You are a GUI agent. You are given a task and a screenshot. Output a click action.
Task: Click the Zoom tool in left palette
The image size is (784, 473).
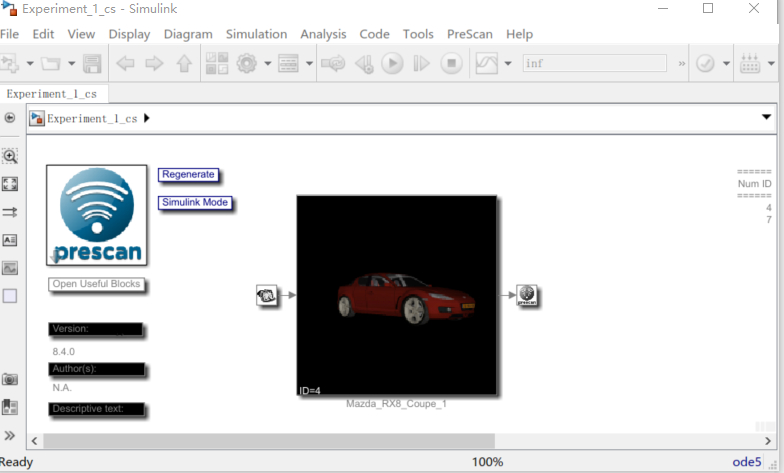[x=10, y=156]
